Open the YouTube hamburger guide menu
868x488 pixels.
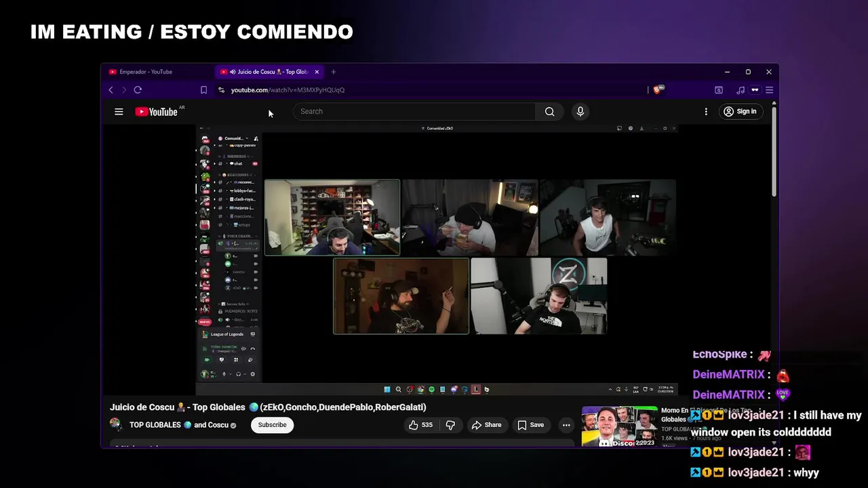point(119,112)
